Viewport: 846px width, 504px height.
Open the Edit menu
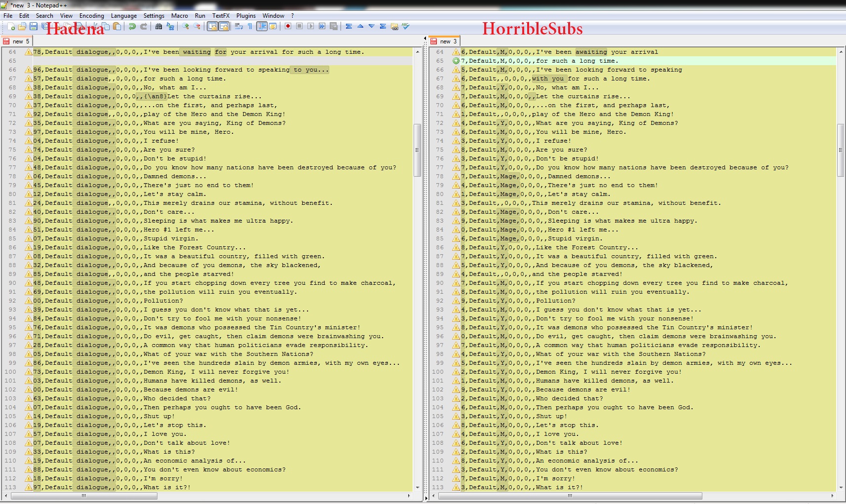tap(24, 16)
